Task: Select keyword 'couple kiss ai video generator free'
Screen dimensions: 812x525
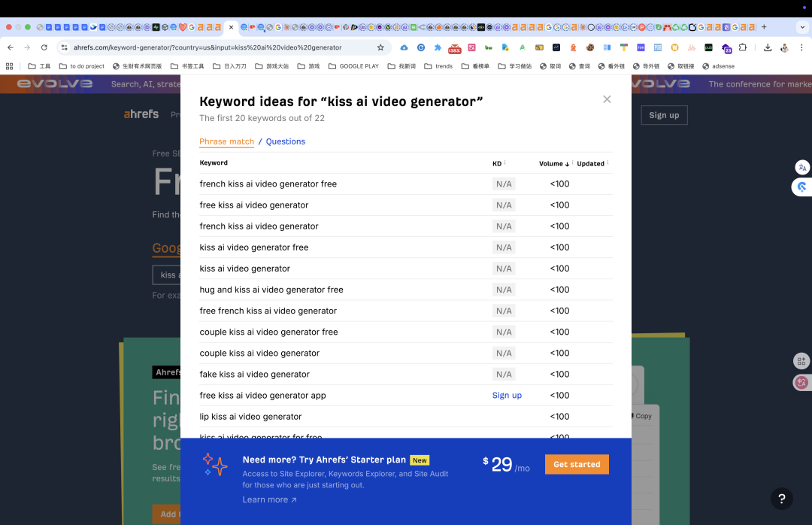Action: tap(268, 332)
